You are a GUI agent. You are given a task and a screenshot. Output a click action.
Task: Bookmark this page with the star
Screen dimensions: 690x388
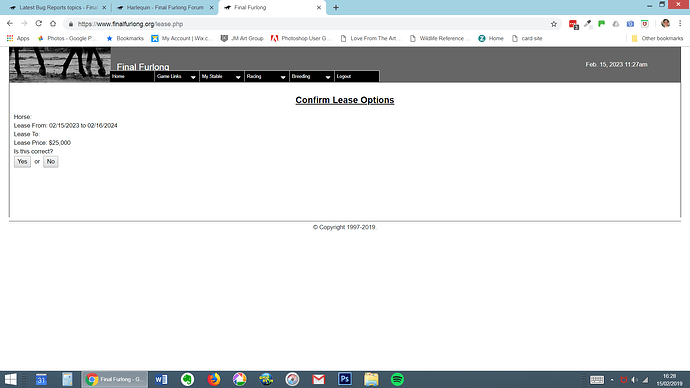(554, 24)
